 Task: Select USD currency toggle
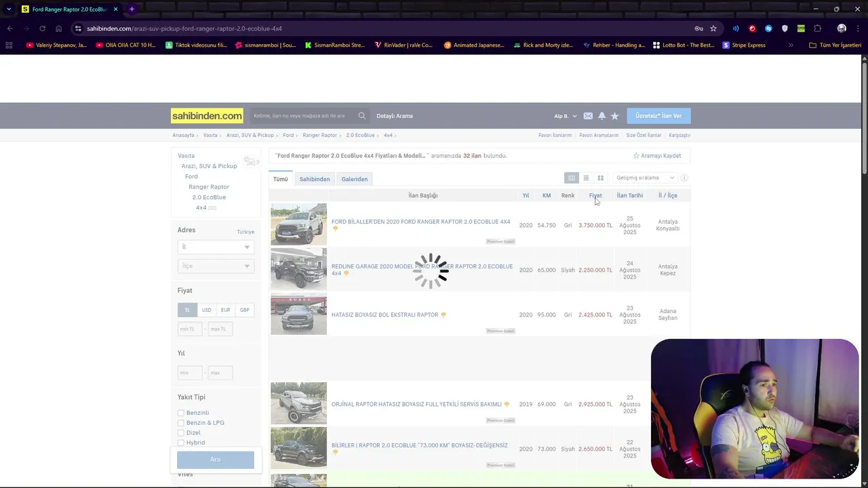[206, 310]
